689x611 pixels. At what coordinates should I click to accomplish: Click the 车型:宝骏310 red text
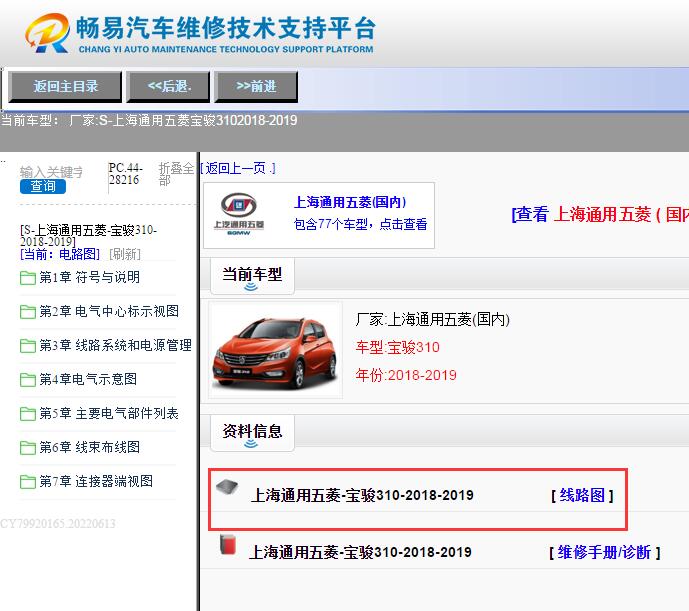click(397, 347)
